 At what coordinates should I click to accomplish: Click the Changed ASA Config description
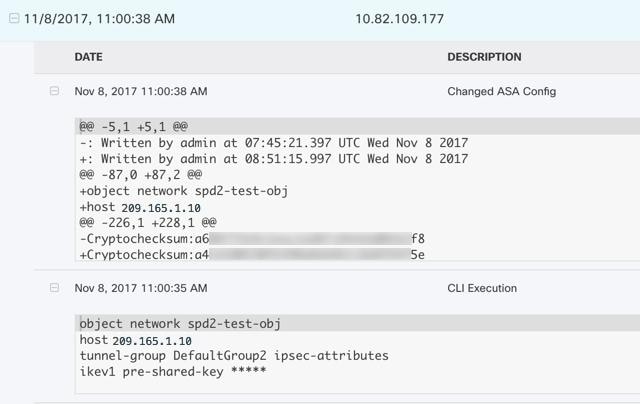[x=502, y=91]
